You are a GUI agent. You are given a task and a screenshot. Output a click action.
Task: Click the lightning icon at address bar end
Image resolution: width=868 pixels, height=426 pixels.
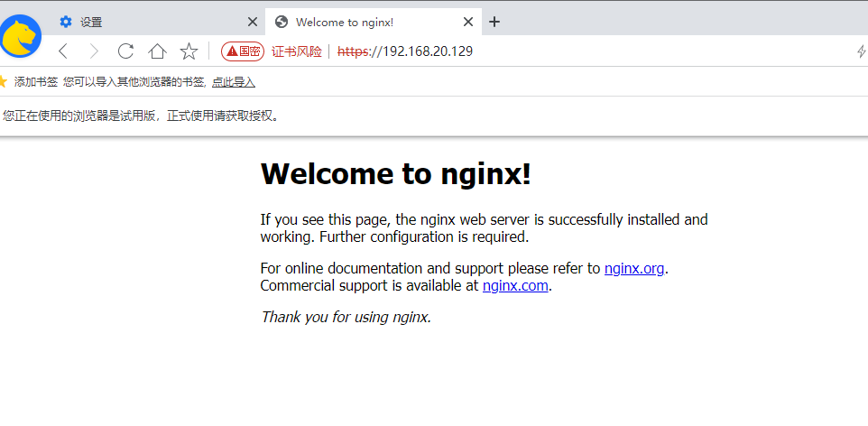pos(862,51)
